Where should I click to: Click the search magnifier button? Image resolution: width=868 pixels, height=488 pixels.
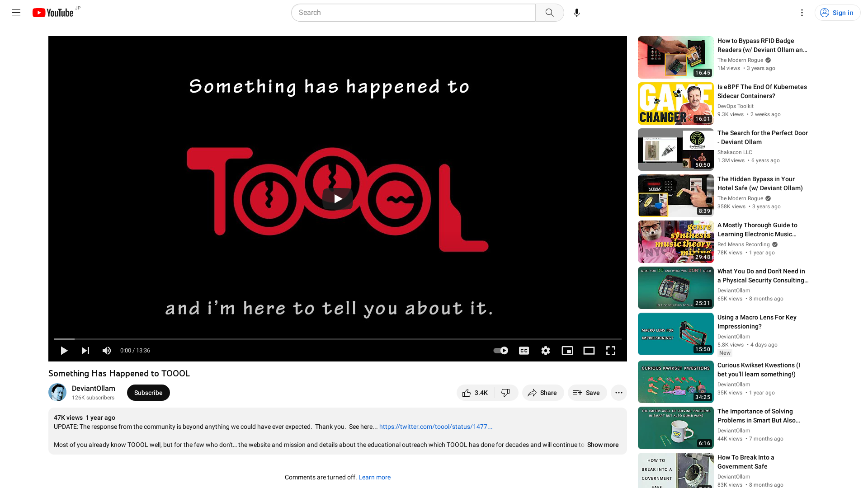click(x=549, y=13)
